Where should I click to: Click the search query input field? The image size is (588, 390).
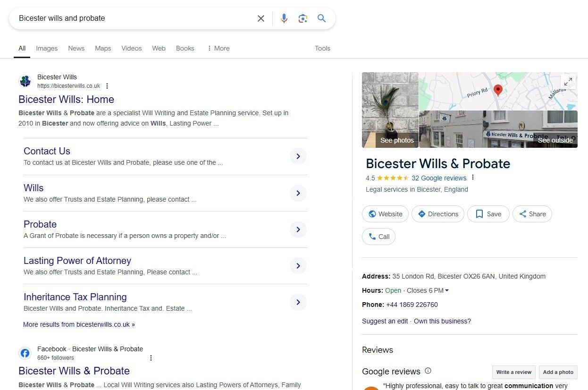[x=134, y=18]
